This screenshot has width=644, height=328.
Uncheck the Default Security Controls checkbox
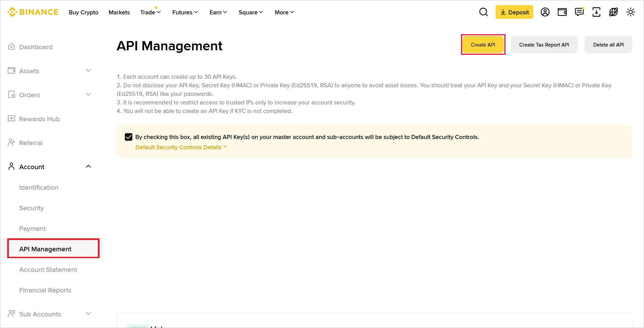[128, 137]
